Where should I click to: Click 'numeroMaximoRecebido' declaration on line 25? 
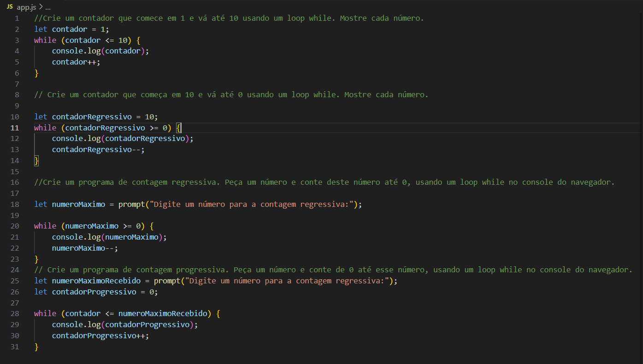pos(96,281)
